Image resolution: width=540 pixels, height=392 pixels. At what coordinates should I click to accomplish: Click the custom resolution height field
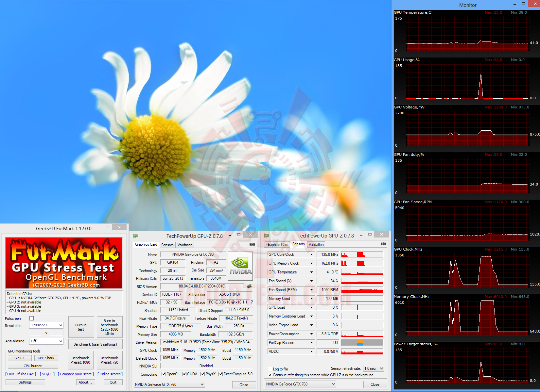coord(56,333)
